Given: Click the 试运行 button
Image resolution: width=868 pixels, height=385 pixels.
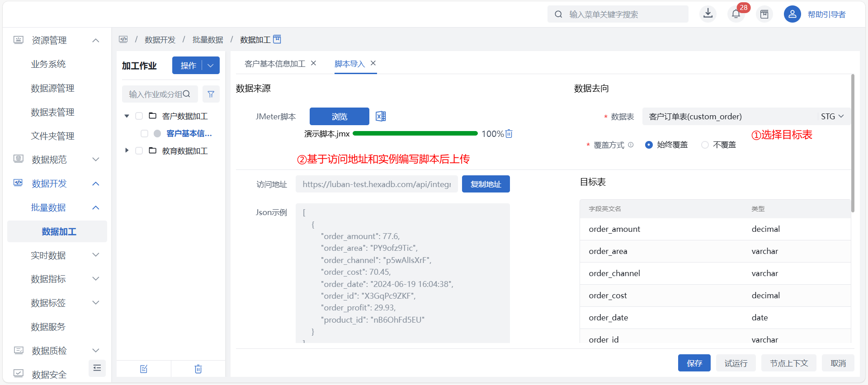Looking at the screenshot, I should (x=736, y=363).
